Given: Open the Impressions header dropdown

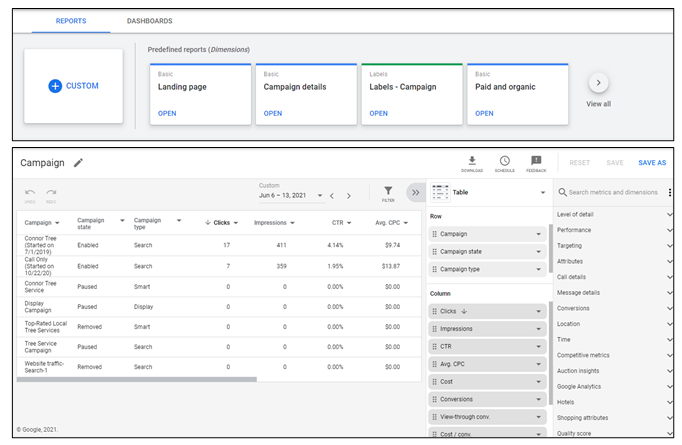Looking at the screenshot, I should point(292,223).
